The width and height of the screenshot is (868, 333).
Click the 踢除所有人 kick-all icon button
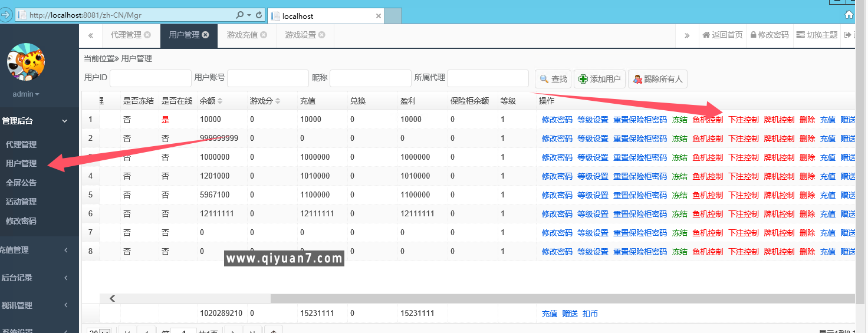click(657, 79)
